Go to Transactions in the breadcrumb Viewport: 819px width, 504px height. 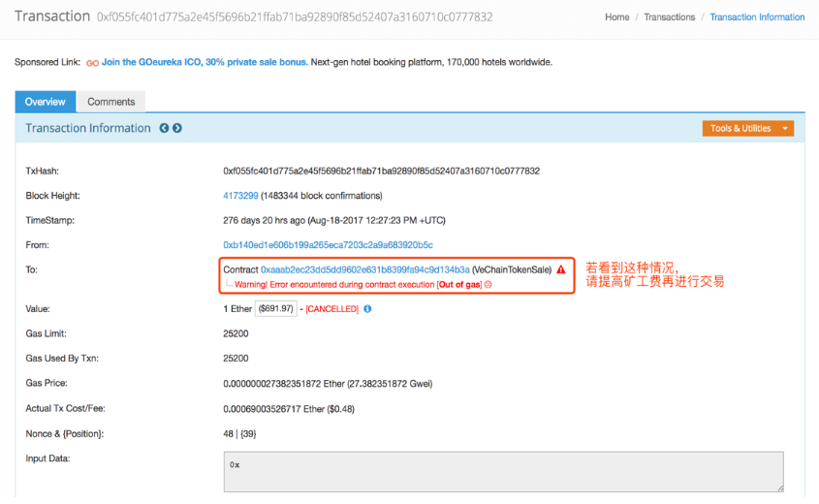pyautogui.click(x=669, y=17)
